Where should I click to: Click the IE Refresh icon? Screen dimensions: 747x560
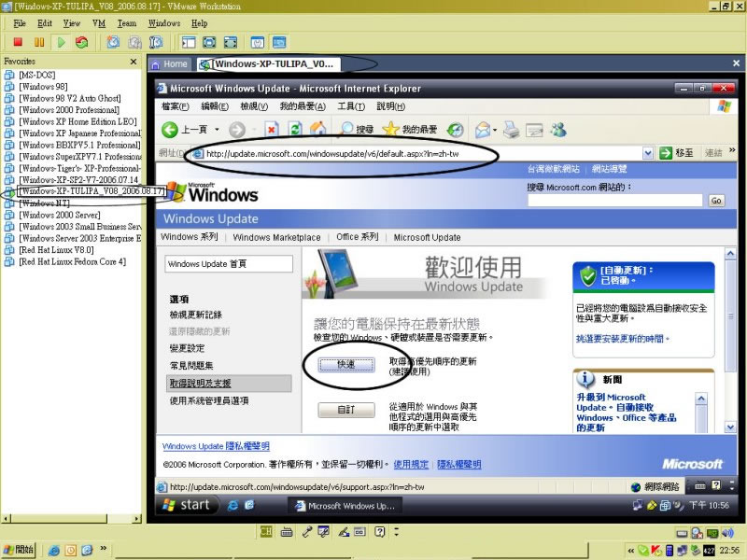[x=295, y=130]
